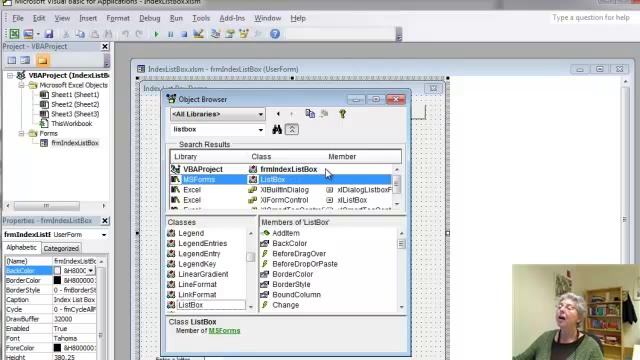The height and width of the screenshot is (360, 640).
Task: Click the BackColor white color swatch
Action: [x=57, y=271]
